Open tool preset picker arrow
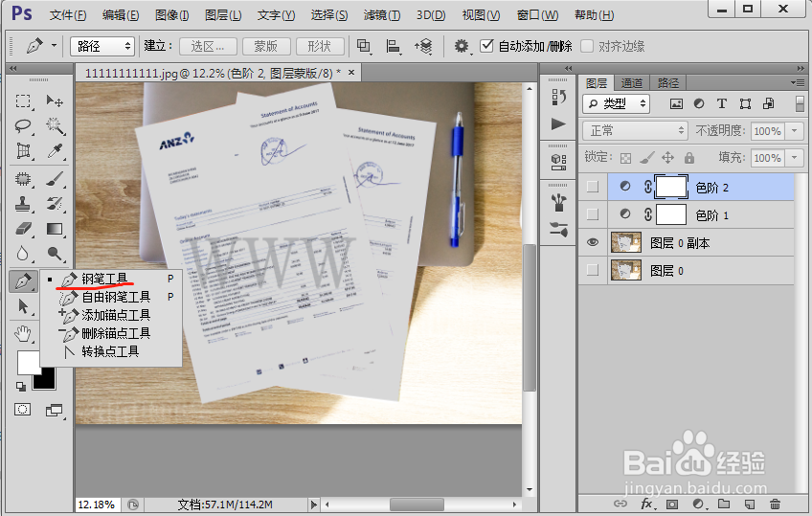This screenshot has width=812, height=516. [x=54, y=46]
